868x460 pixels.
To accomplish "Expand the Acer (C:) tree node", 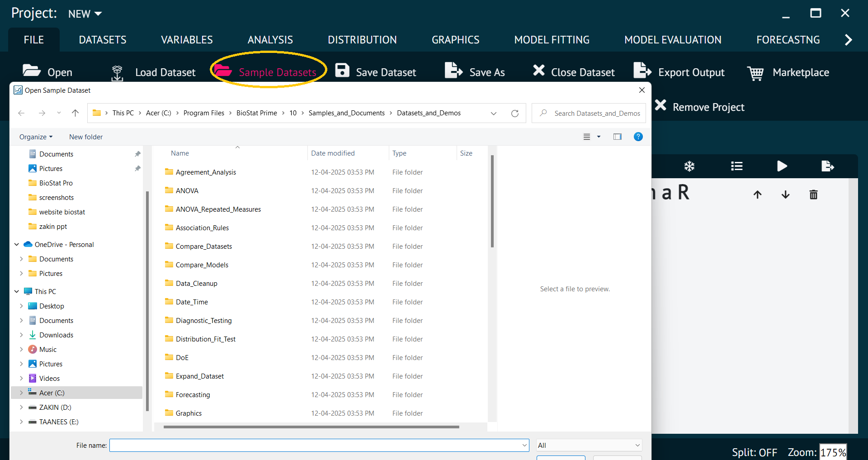I will (21, 393).
